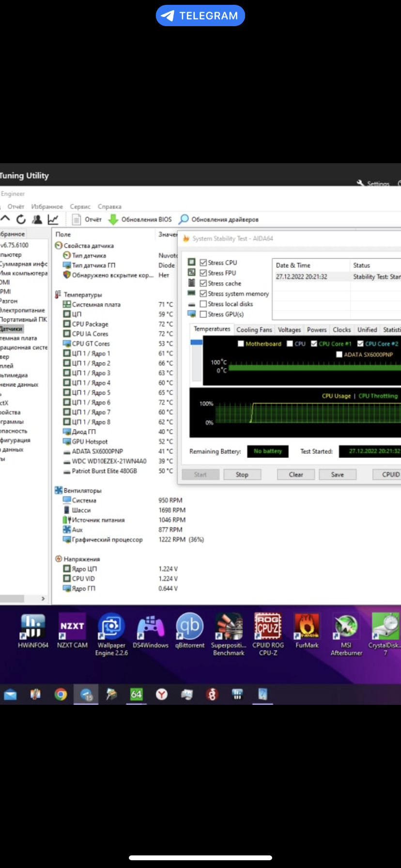Image resolution: width=401 pixels, height=868 pixels.
Task: Uncheck Stress FPU checkbox
Action: (203, 273)
